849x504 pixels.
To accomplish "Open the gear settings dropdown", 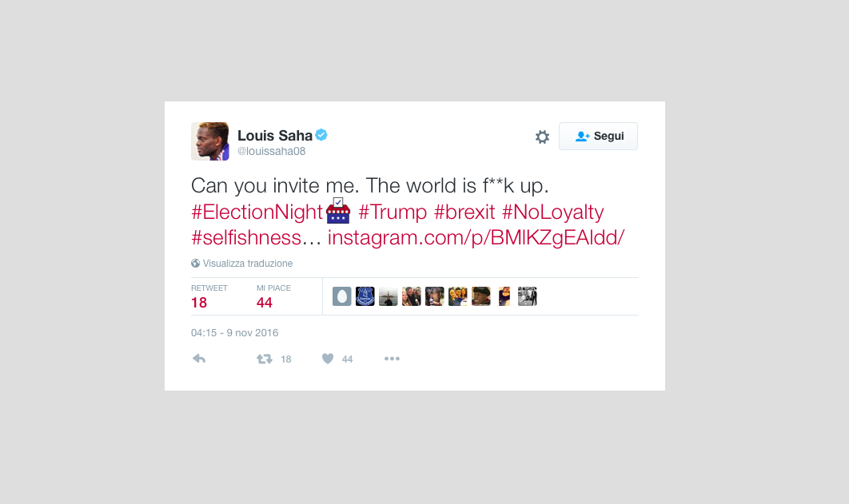I will (542, 137).
